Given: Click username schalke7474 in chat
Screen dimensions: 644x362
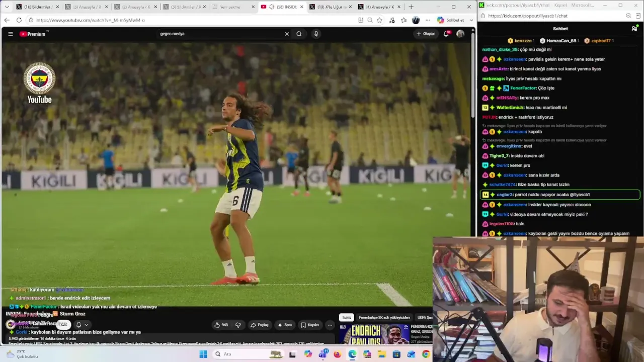Looking at the screenshot, I should click(503, 185).
